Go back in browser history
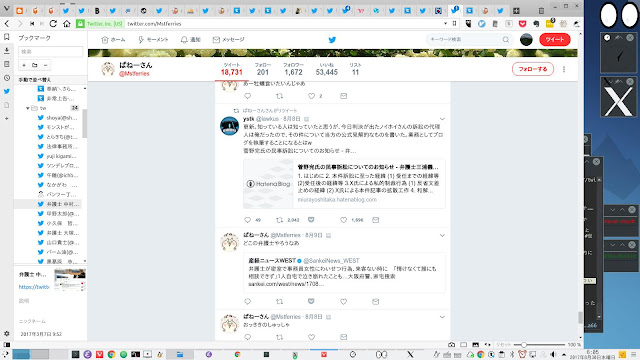 click(x=7, y=24)
